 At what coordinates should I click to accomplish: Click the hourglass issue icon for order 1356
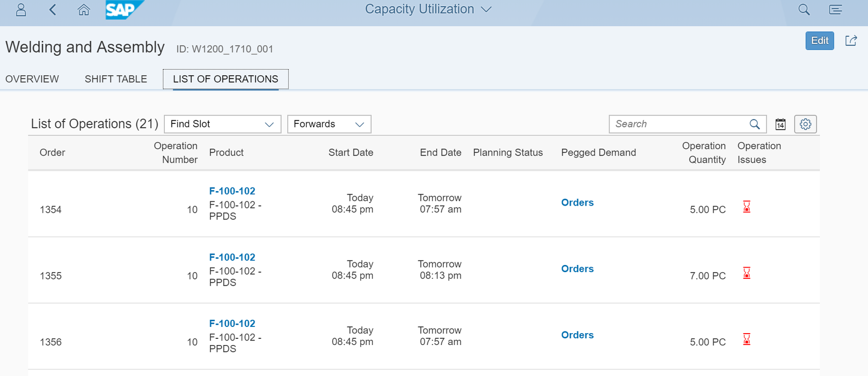747,339
